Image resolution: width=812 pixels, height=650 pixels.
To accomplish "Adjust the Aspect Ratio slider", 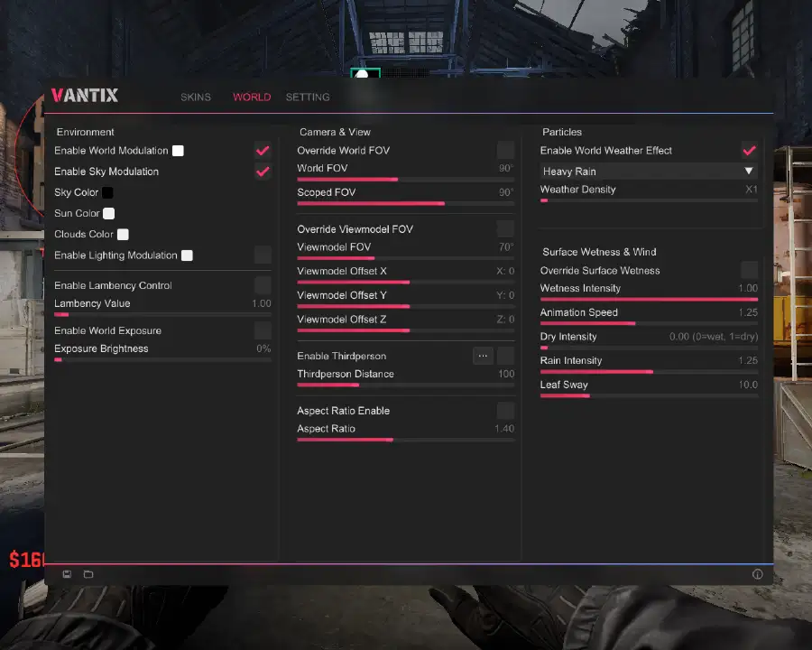I will click(x=405, y=440).
